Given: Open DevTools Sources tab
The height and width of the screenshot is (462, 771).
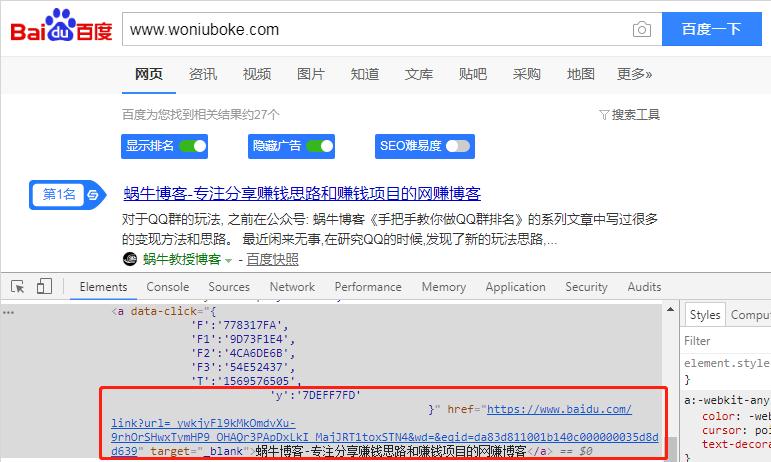Looking at the screenshot, I should (229, 287).
